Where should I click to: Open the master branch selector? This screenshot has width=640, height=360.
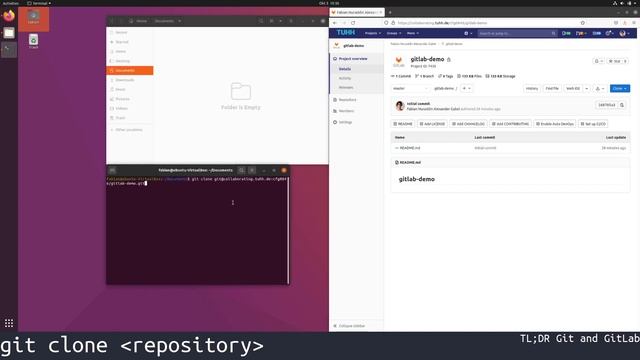(410, 88)
